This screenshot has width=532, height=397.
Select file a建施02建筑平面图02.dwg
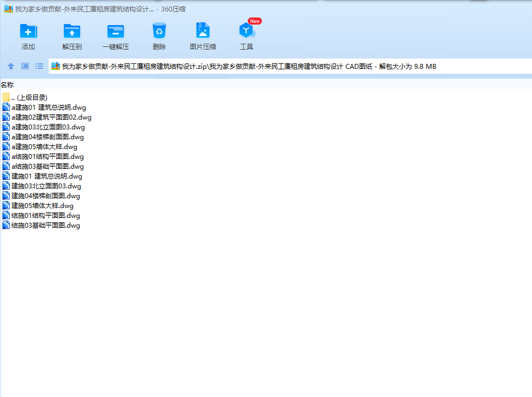click(x=51, y=117)
